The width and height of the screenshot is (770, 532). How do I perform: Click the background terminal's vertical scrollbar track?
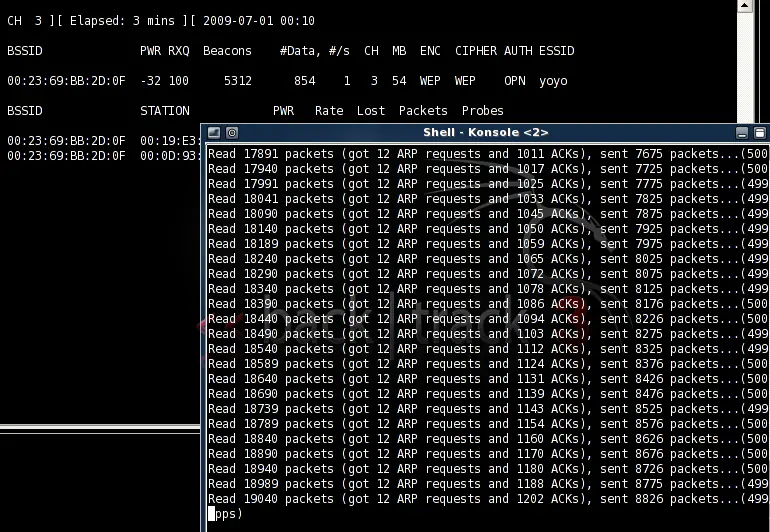point(745,69)
